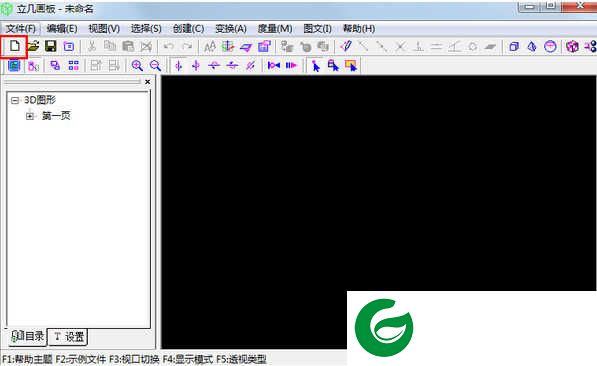Click the Paste clipboard icon
This screenshot has width=597, height=366.
click(128, 46)
